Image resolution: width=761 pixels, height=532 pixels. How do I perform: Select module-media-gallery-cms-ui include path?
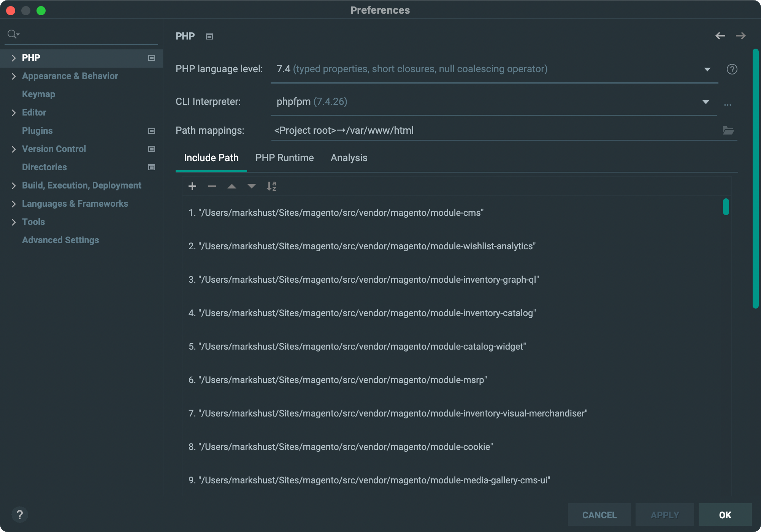point(369,480)
